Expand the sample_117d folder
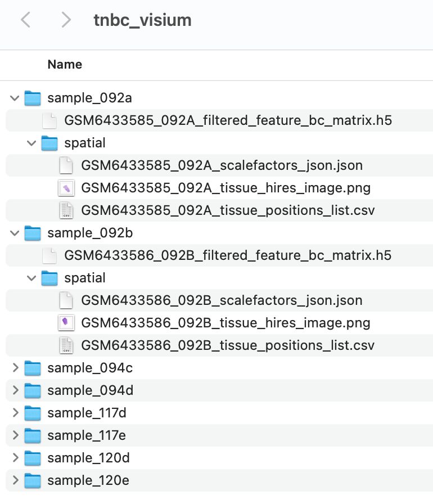 click(15, 413)
